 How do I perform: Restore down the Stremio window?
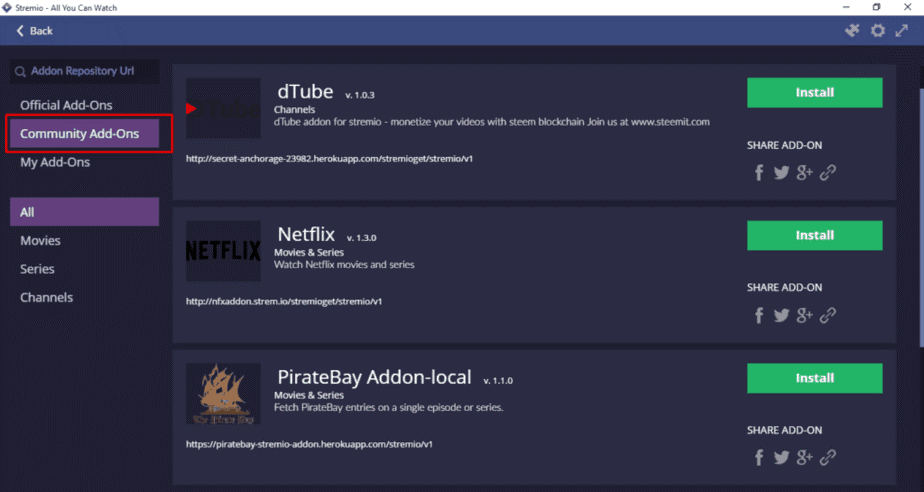[x=877, y=7]
